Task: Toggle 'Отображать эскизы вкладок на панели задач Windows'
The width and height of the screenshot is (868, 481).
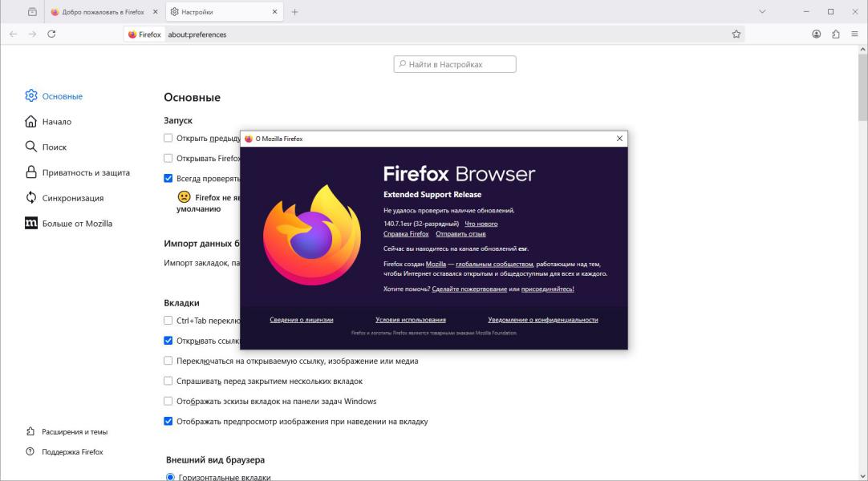Action: click(168, 402)
